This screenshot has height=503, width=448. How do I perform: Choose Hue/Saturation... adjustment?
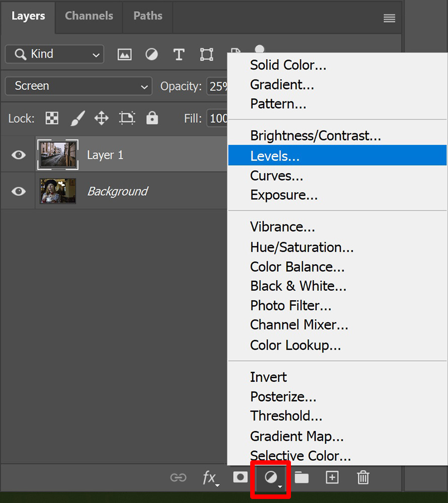coord(337,247)
